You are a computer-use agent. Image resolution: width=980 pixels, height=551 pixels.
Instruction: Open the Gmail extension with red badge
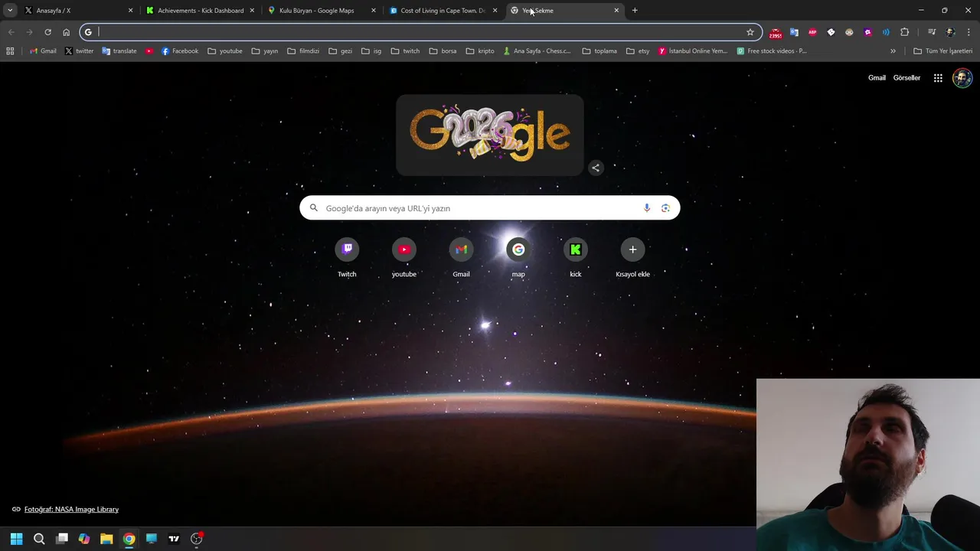[776, 32]
